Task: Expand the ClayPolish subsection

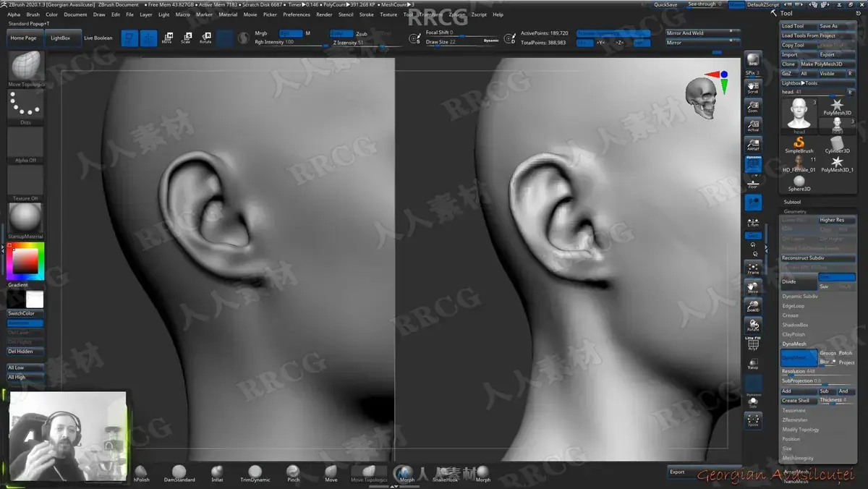Action: (793, 334)
